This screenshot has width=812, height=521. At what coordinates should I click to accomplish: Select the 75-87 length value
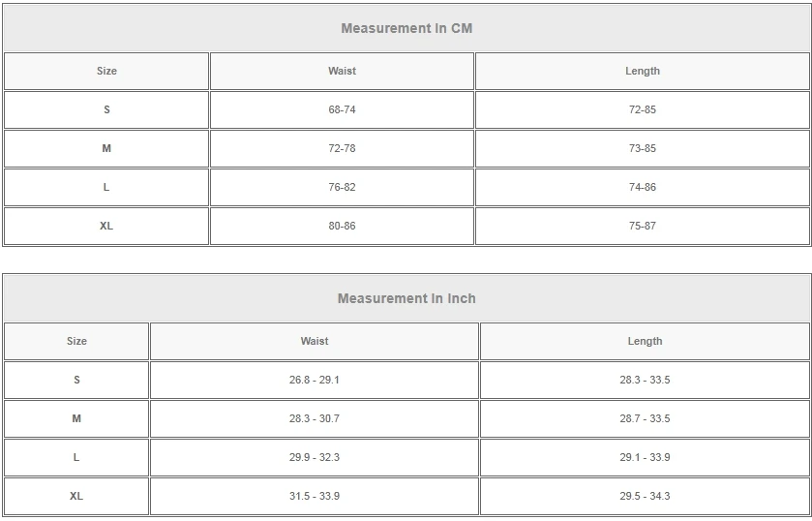pos(643,226)
